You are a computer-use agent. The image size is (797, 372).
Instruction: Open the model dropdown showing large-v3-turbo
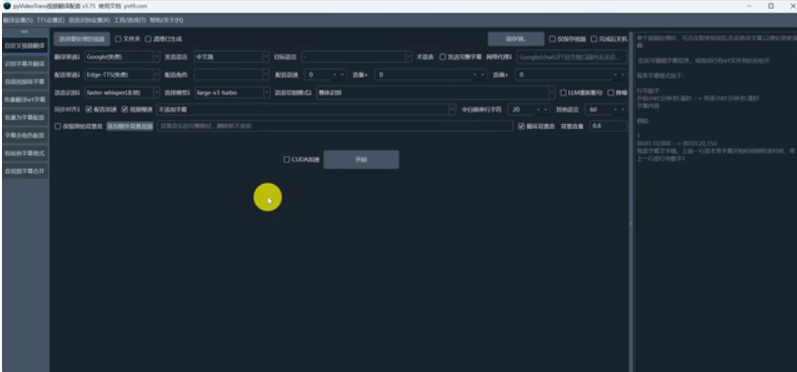(x=231, y=92)
